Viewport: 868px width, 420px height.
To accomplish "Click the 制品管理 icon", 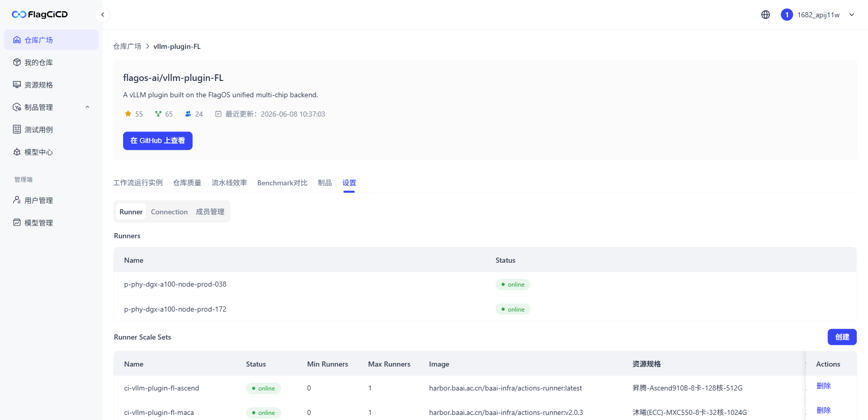I will 17,107.
